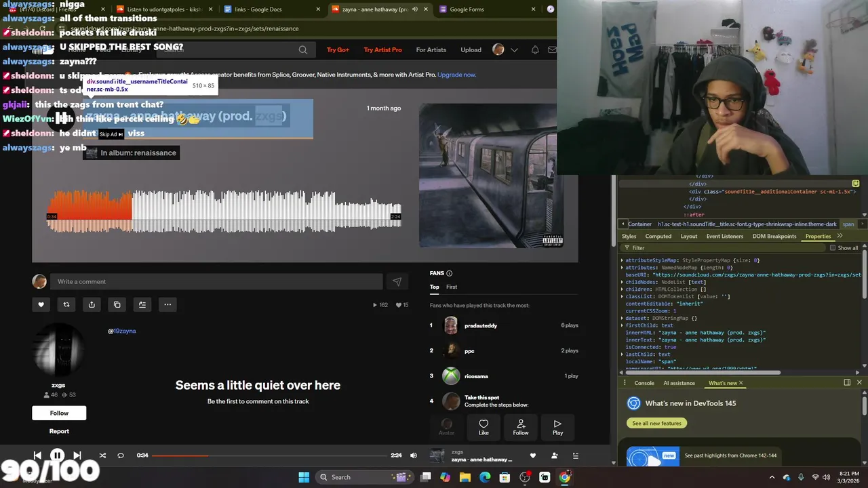The height and width of the screenshot is (488, 868).
Task: Expand the classList DOMTokenList property
Action: [623, 296]
